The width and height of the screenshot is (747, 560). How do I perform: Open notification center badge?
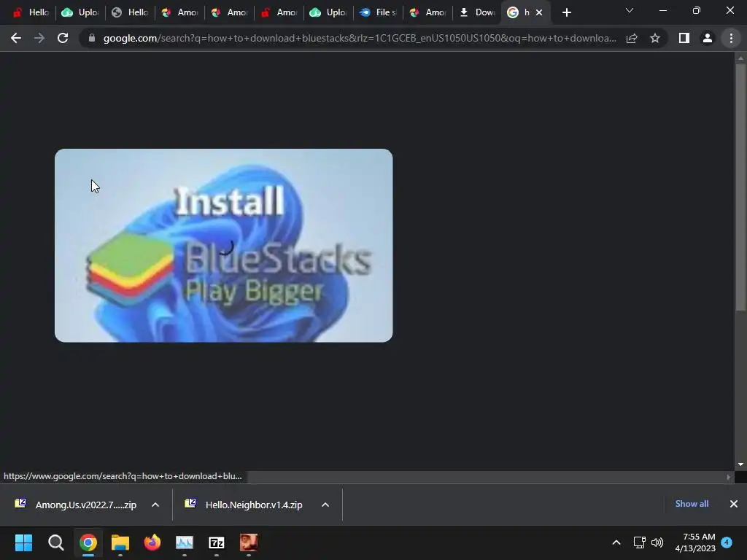727,542
